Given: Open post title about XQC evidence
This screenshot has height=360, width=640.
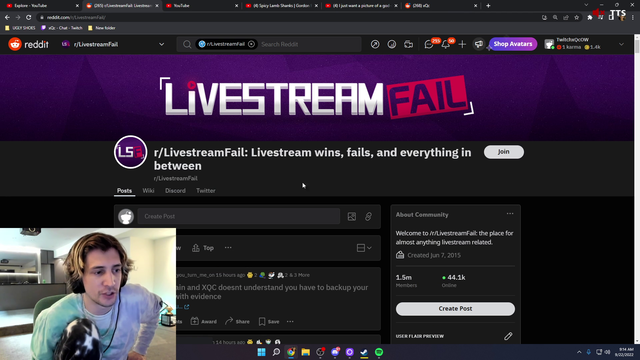Looking at the screenshot, I should coord(272,292).
